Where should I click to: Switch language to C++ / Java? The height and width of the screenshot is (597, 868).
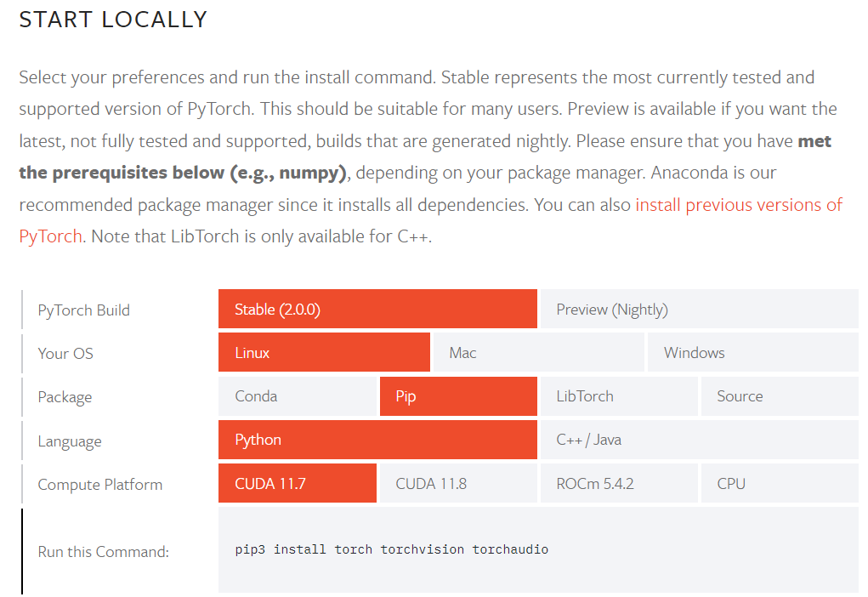pyautogui.click(x=698, y=440)
